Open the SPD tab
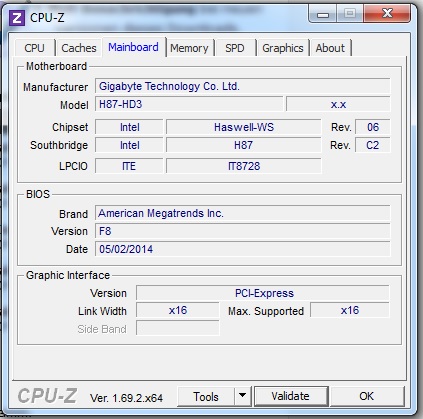 click(x=235, y=48)
